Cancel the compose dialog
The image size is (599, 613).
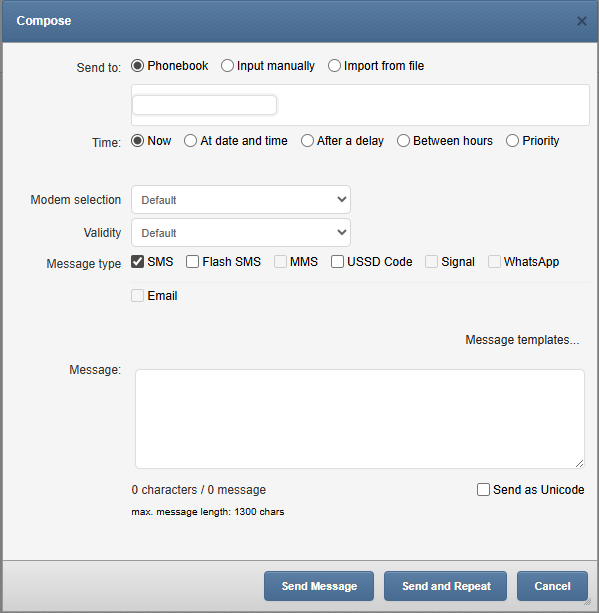(x=552, y=586)
